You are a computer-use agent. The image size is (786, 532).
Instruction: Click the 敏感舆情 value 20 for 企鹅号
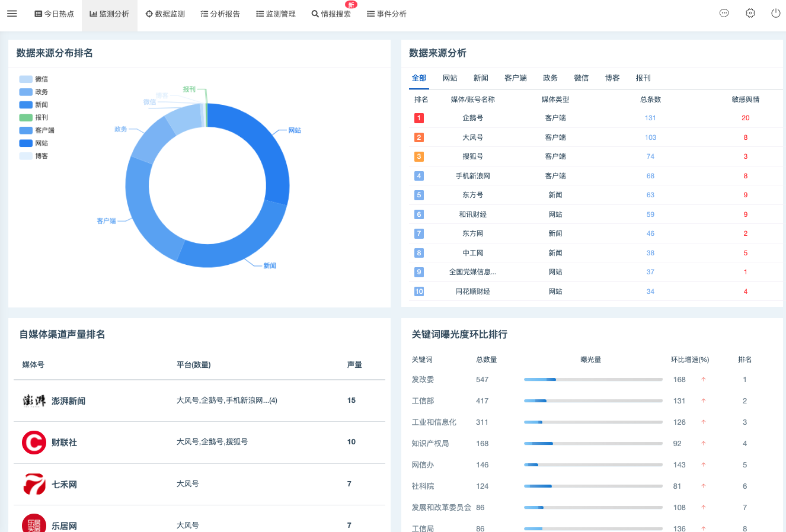(x=745, y=117)
